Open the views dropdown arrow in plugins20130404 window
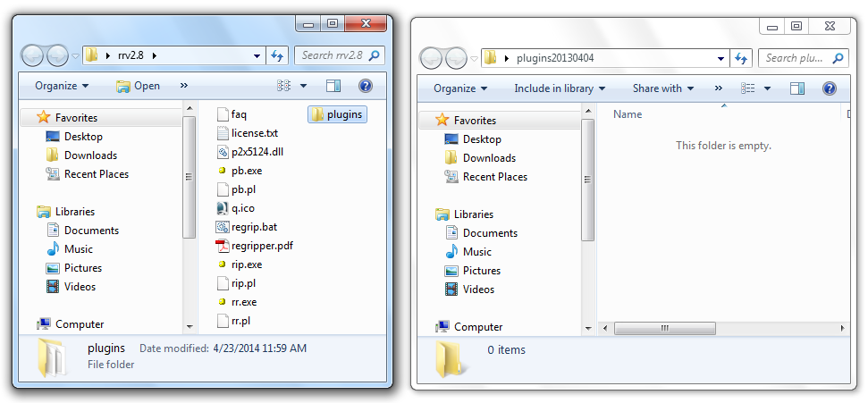The height and width of the screenshot is (403, 868). click(767, 88)
